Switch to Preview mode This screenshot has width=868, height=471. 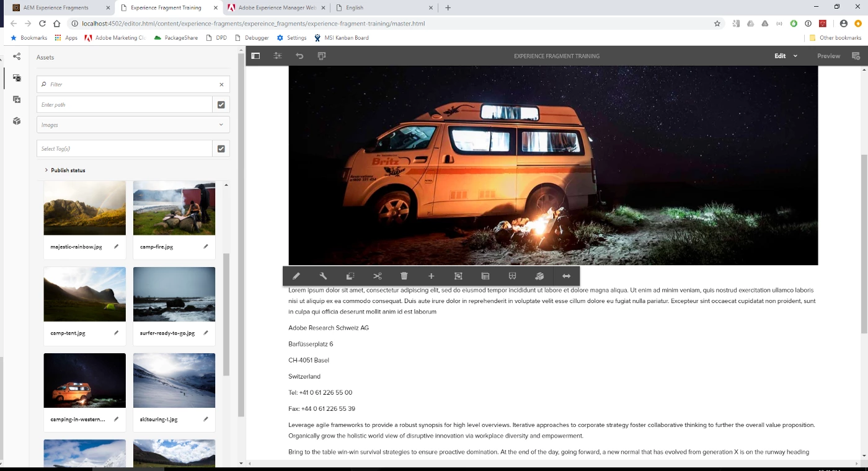click(828, 56)
